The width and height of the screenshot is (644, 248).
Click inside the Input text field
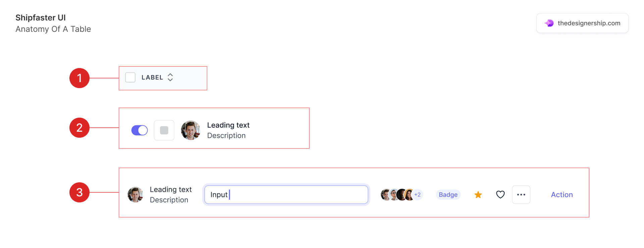[285, 194]
